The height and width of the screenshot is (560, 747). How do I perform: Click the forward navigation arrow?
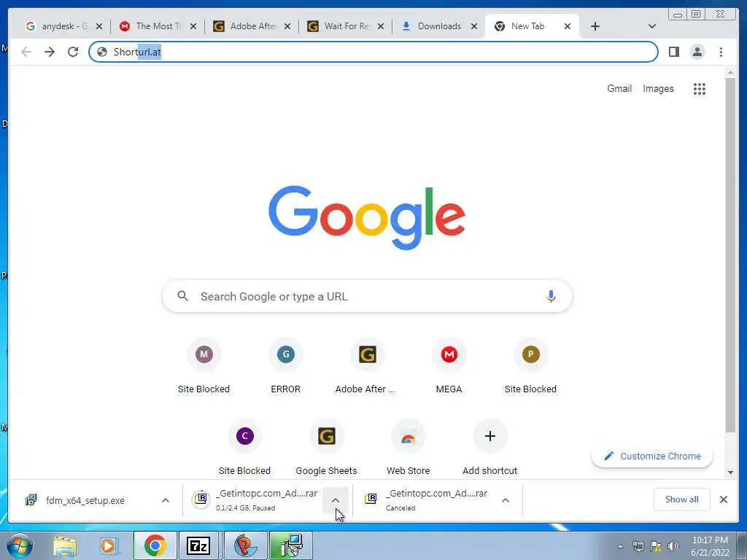click(x=50, y=52)
